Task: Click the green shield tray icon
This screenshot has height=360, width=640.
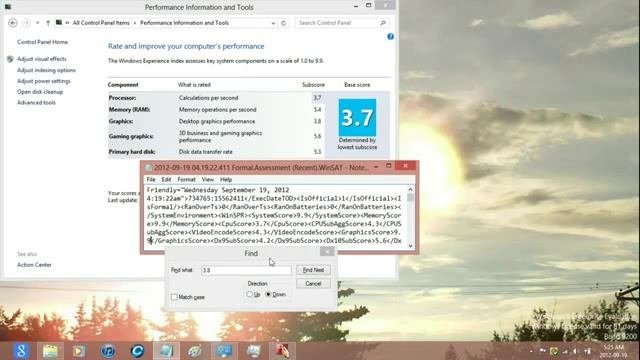Action: [x=554, y=351]
